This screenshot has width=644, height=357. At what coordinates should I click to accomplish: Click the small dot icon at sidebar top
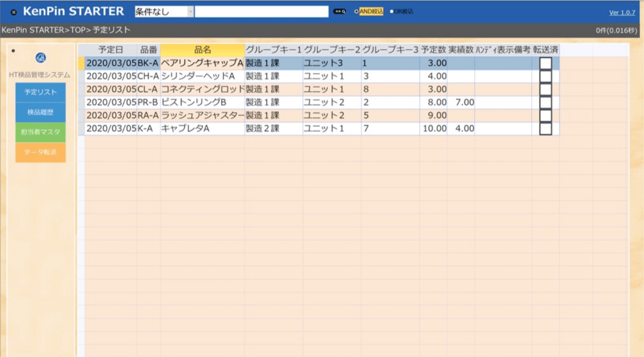point(13,51)
